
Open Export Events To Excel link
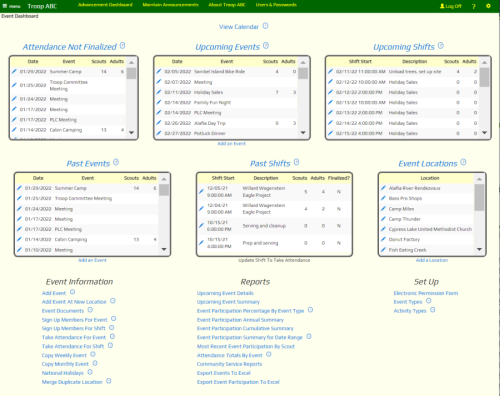(224, 373)
